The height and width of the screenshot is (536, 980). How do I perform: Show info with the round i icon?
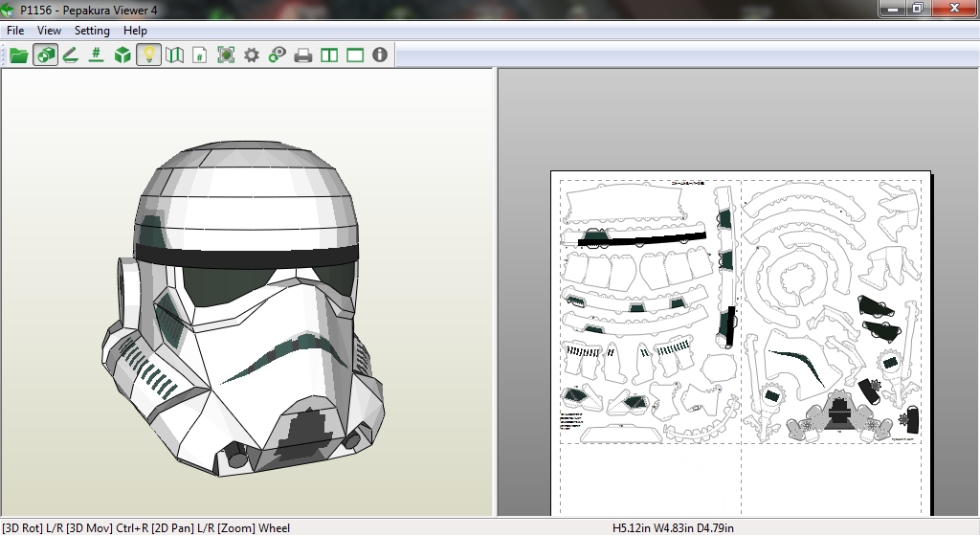(x=380, y=55)
